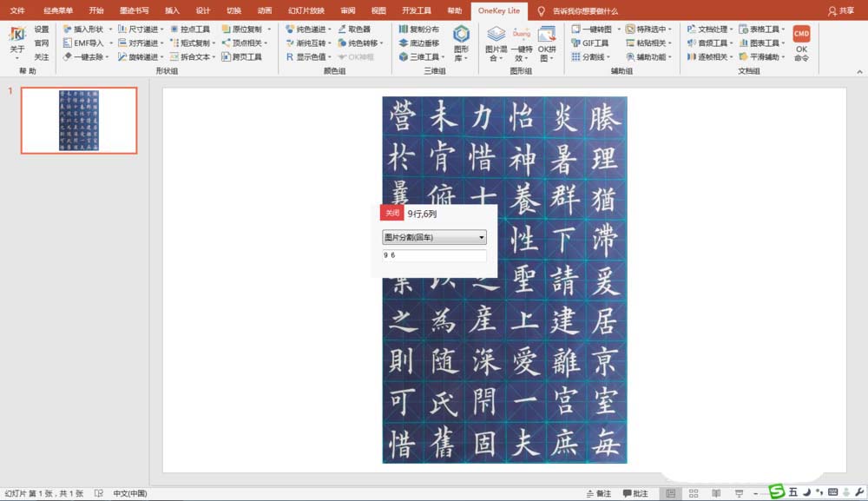This screenshot has height=501, width=868.
Task: Switch to 插入 insert tab
Action: coord(172,10)
